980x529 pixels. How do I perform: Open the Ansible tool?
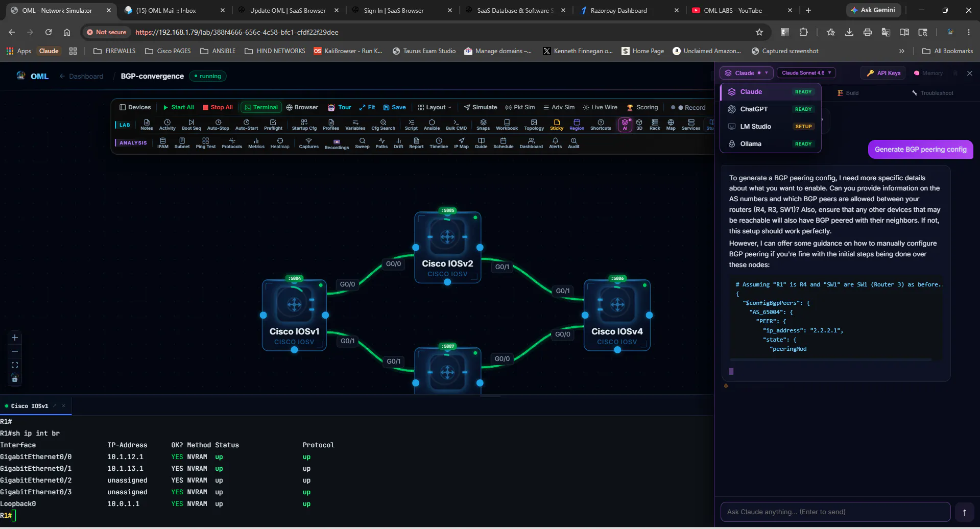(432, 125)
